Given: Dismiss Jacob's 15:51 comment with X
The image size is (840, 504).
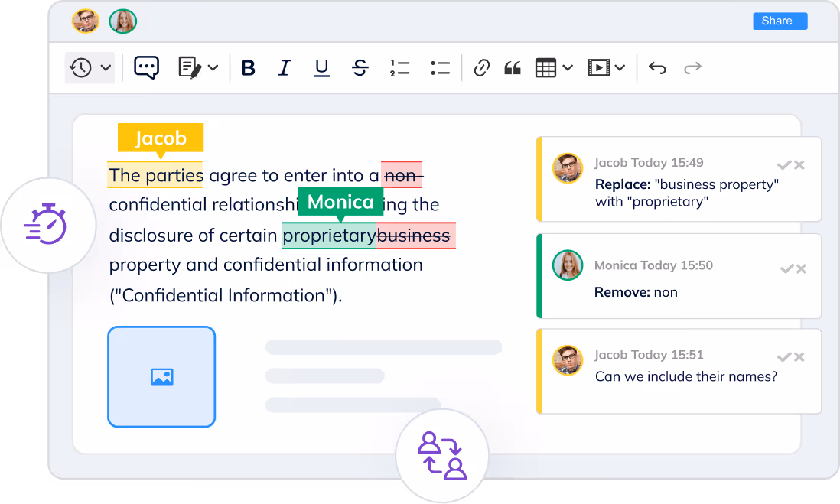Looking at the screenshot, I should (x=799, y=357).
